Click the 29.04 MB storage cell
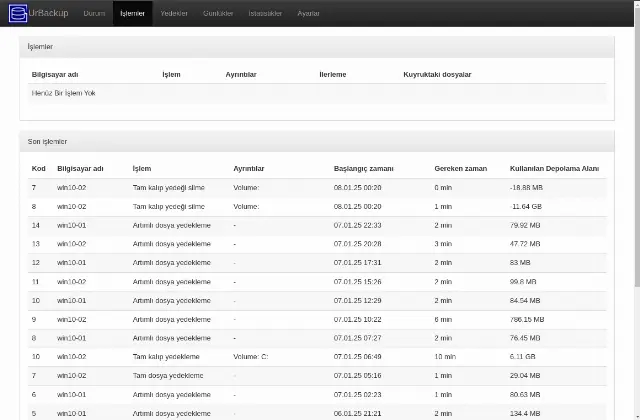The height and width of the screenshot is (420, 640). (525, 376)
